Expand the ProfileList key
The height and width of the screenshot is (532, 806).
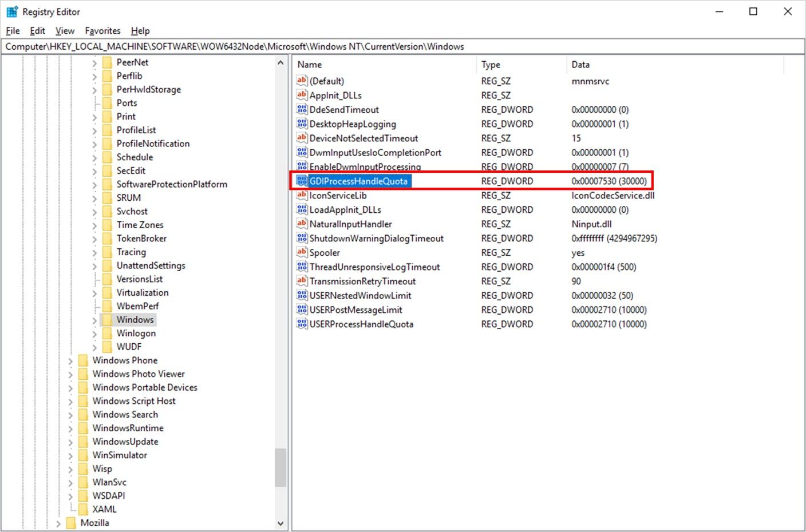94,130
